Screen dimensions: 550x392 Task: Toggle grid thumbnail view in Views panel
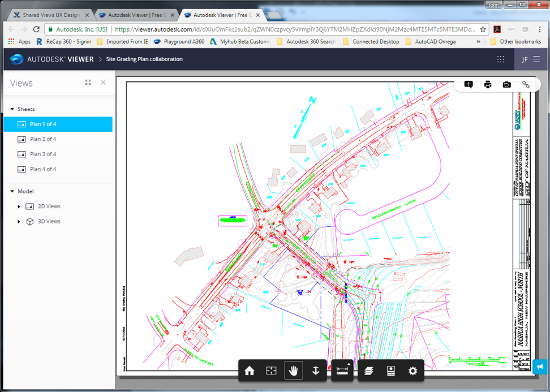pyautogui.click(x=88, y=83)
